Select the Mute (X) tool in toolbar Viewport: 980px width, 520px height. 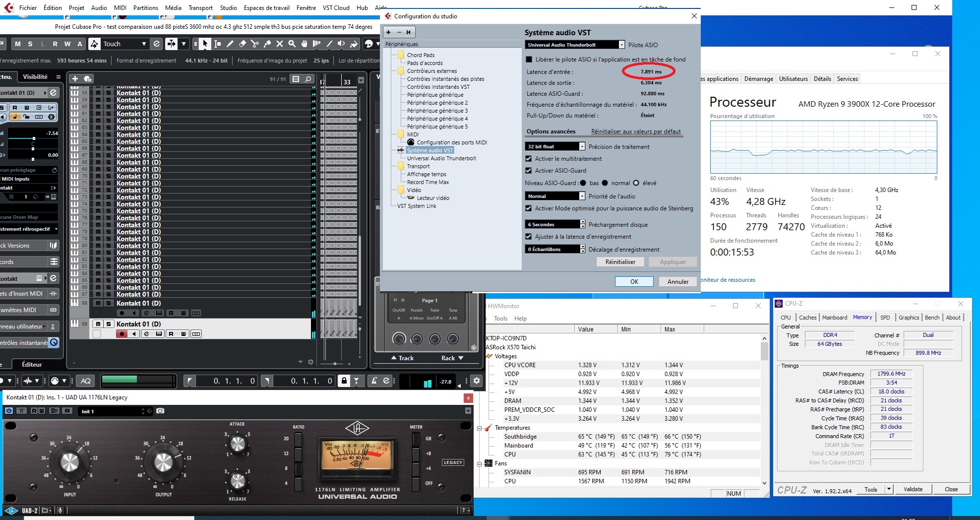(x=280, y=44)
